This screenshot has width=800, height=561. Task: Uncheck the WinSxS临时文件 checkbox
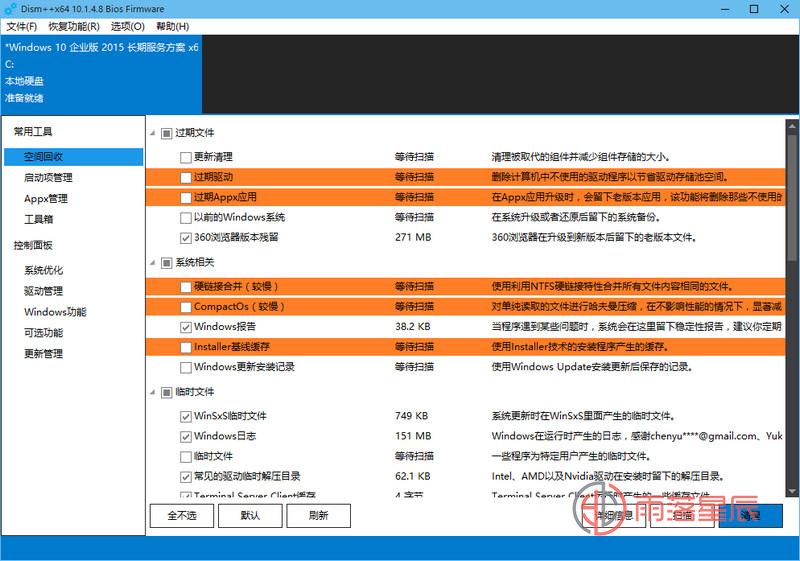tap(186, 417)
